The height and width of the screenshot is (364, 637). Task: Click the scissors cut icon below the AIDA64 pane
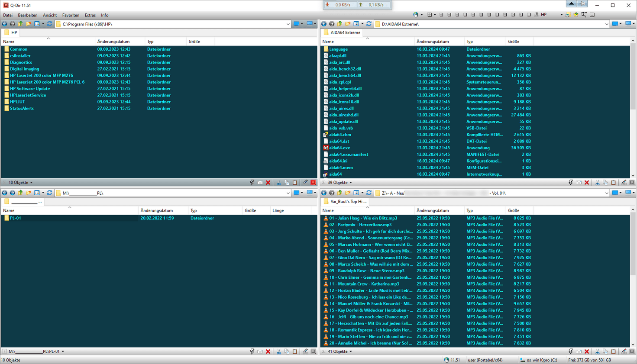point(597,183)
